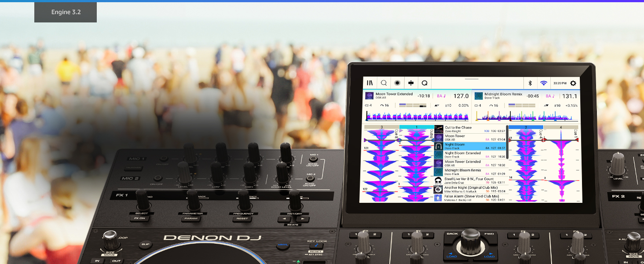Tap the 8A key indicator on Moon Tower deck
The height and width of the screenshot is (264, 644).
tap(441, 96)
